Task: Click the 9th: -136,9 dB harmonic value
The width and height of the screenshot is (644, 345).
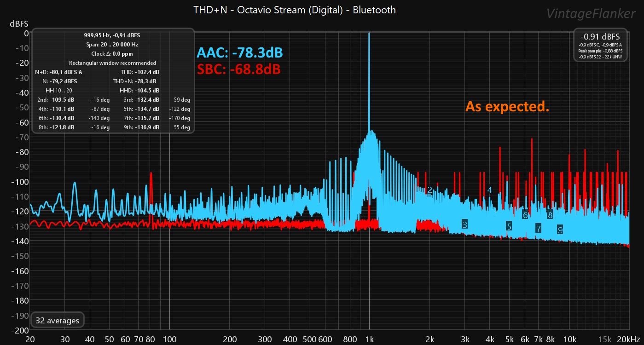Action: (x=141, y=127)
